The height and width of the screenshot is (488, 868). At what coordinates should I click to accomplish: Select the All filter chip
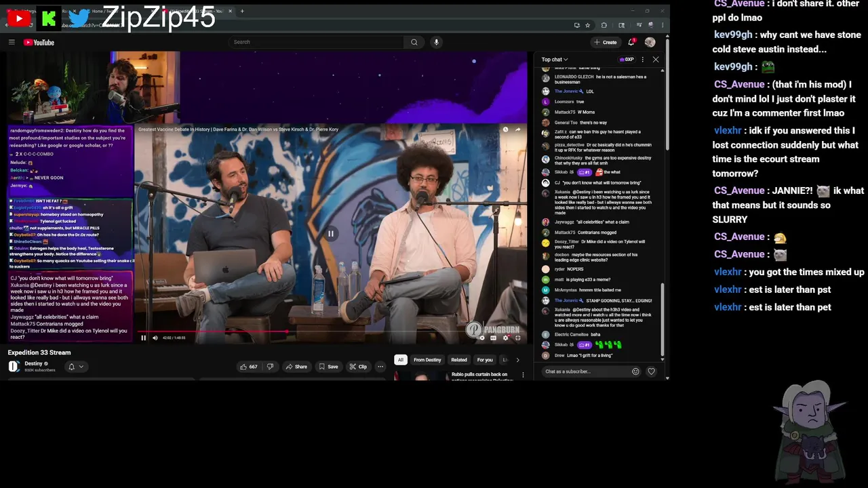pyautogui.click(x=400, y=360)
